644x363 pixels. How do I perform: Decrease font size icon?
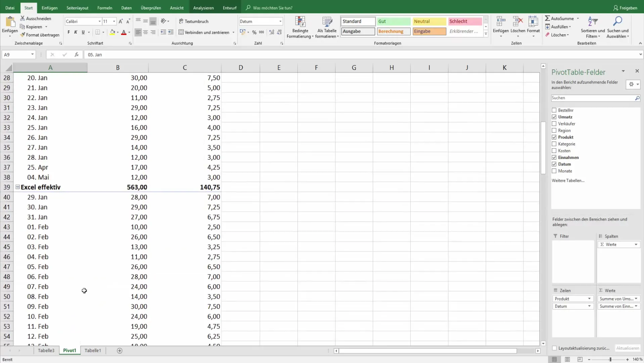128,21
